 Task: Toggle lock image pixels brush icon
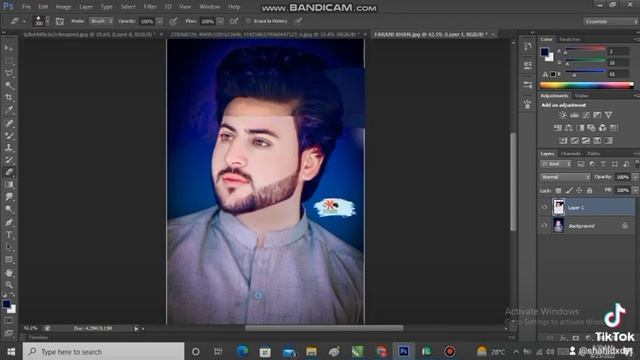[569, 191]
